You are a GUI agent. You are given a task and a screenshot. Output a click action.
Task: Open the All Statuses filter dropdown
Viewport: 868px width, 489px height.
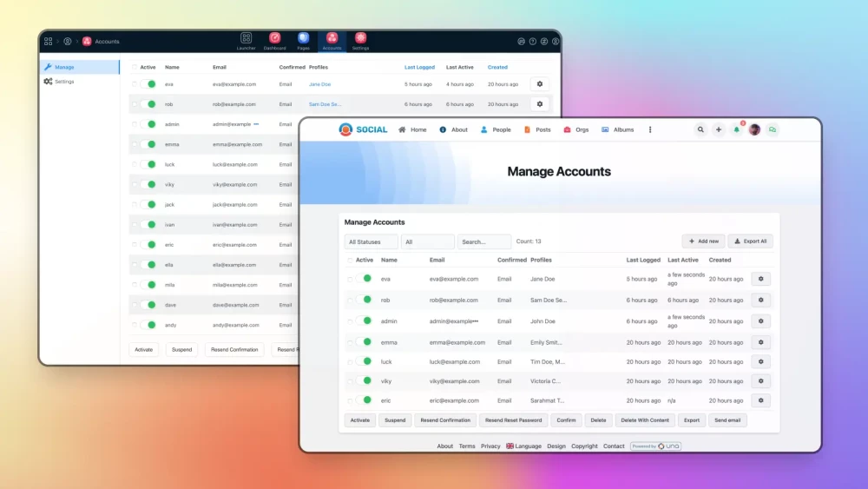point(371,241)
